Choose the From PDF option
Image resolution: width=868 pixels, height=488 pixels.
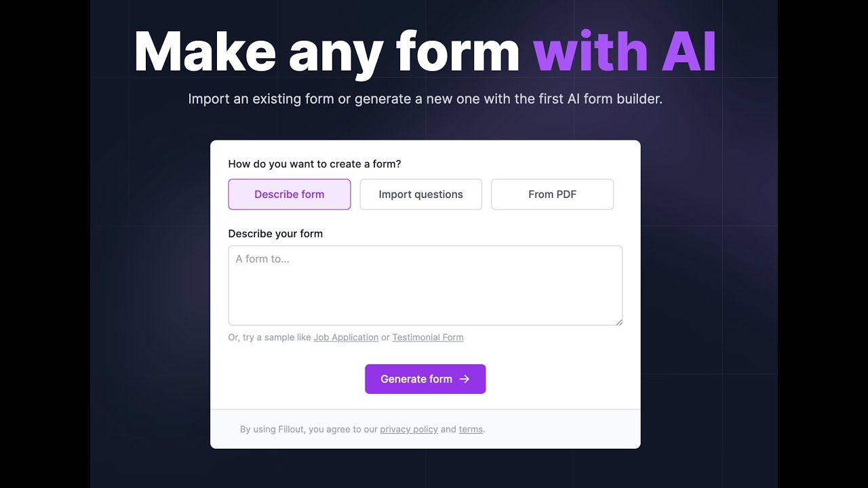(552, 195)
